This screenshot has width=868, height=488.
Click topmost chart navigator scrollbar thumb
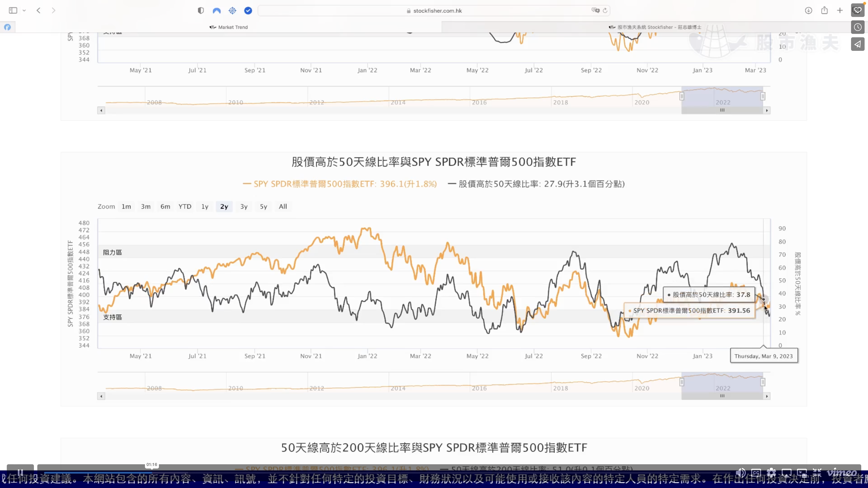(722, 111)
